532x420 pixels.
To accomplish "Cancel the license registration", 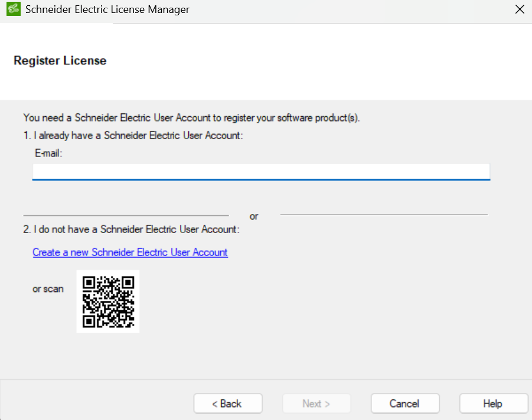I will [x=405, y=403].
